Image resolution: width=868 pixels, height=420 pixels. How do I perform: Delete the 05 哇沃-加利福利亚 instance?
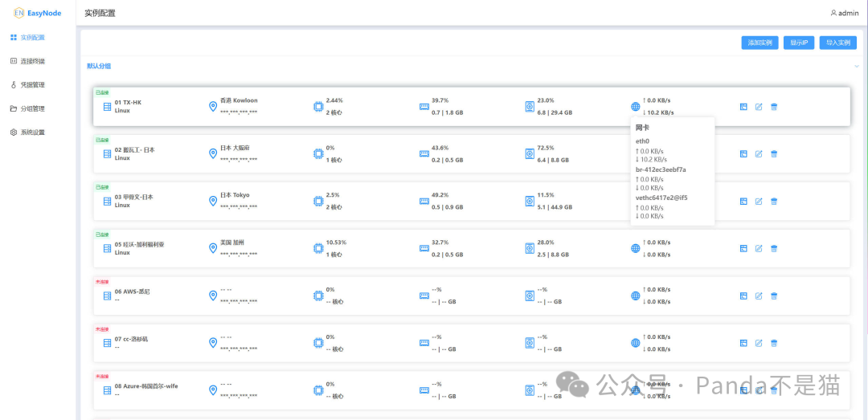point(774,248)
